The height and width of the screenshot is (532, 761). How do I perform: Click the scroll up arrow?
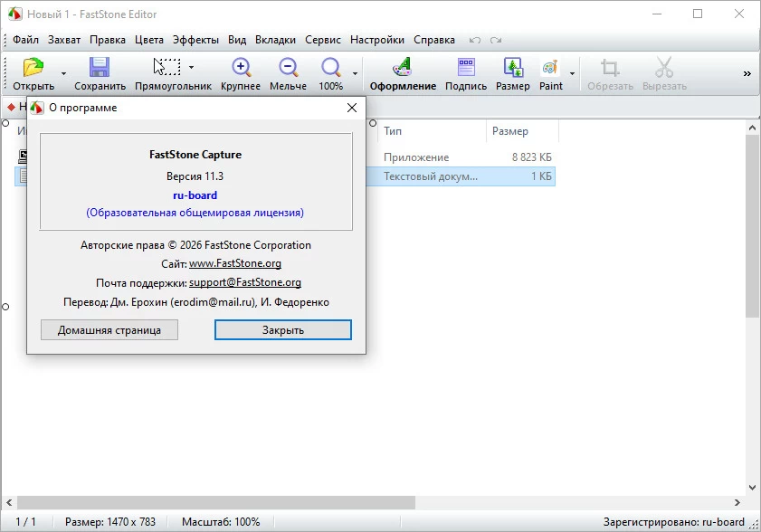pos(752,128)
